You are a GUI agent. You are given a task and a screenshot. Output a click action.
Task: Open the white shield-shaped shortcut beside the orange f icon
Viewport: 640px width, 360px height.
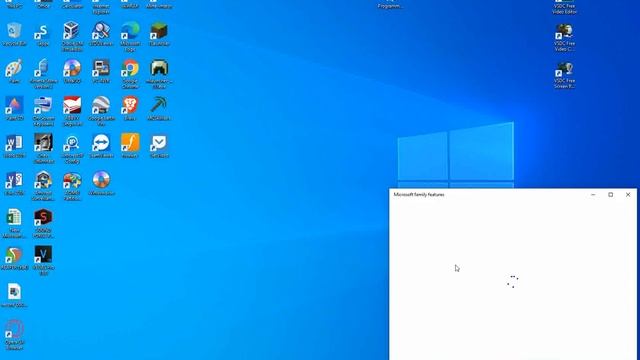pyautogui.click(x=159, y=143)
